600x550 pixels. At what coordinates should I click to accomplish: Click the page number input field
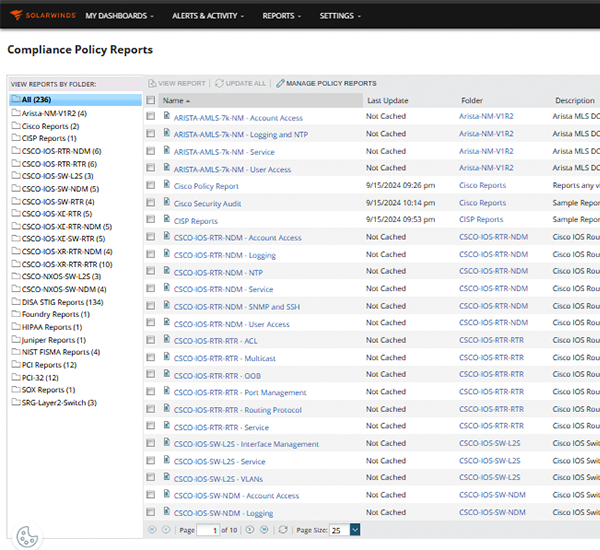point(208,530)
